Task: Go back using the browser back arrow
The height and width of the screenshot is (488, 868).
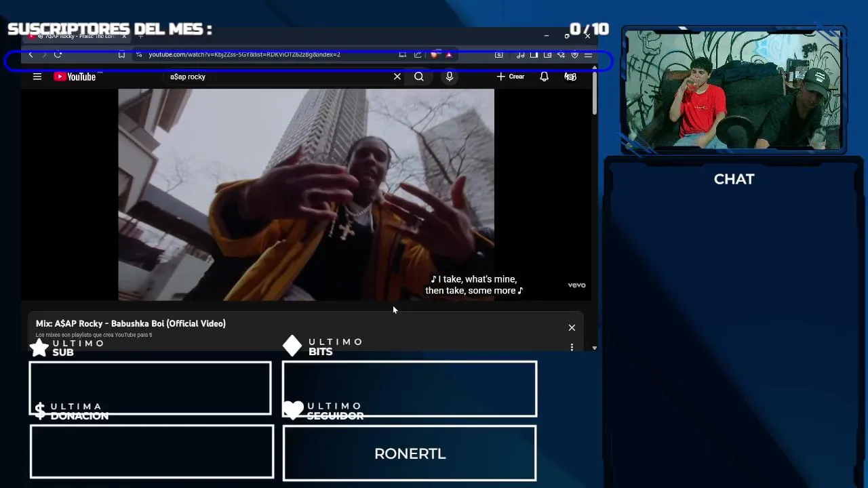Action: click(31, 55)
